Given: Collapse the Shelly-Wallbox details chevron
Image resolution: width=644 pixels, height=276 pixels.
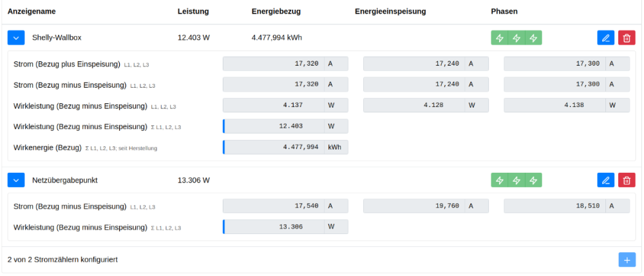Looking at the screenshot, I should pyautogui.click(x=16, y=38).
